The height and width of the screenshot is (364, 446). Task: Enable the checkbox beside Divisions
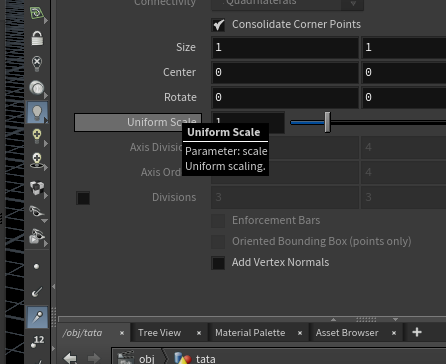pyautogui.click(x=83, y=198)
